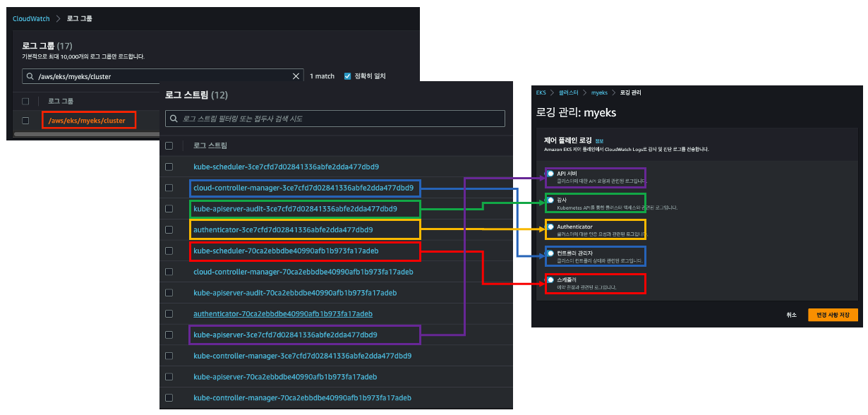Check the kube-scheduler-3ce7cfd7 row checkbox
This screenshot has width=868, height=415.
click(x=169, y=167)
